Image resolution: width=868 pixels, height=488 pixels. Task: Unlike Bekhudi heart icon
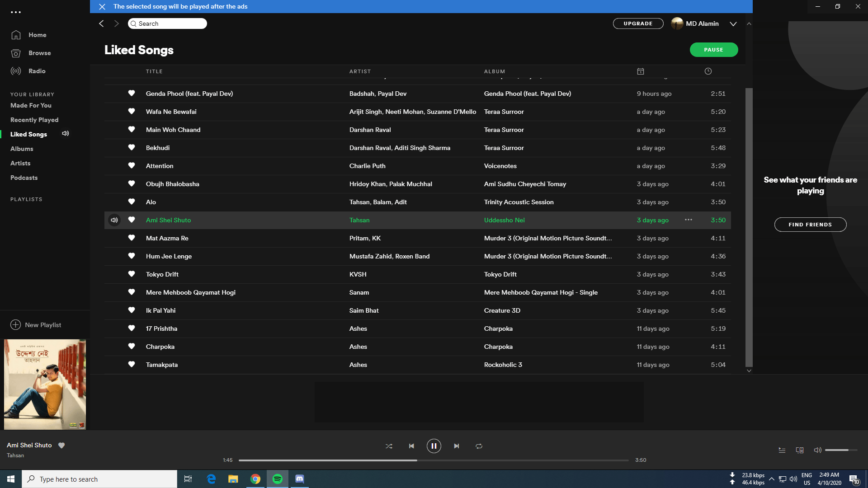(132, 147)
